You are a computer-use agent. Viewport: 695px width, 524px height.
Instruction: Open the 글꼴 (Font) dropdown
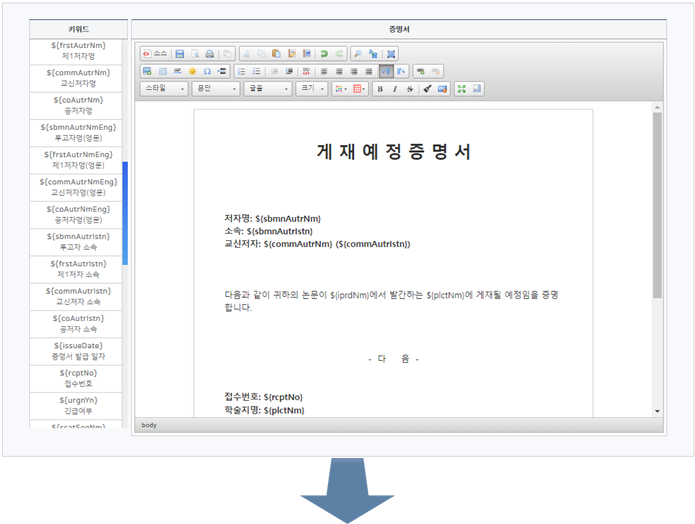pyautogui.click(x=267, y=89)
